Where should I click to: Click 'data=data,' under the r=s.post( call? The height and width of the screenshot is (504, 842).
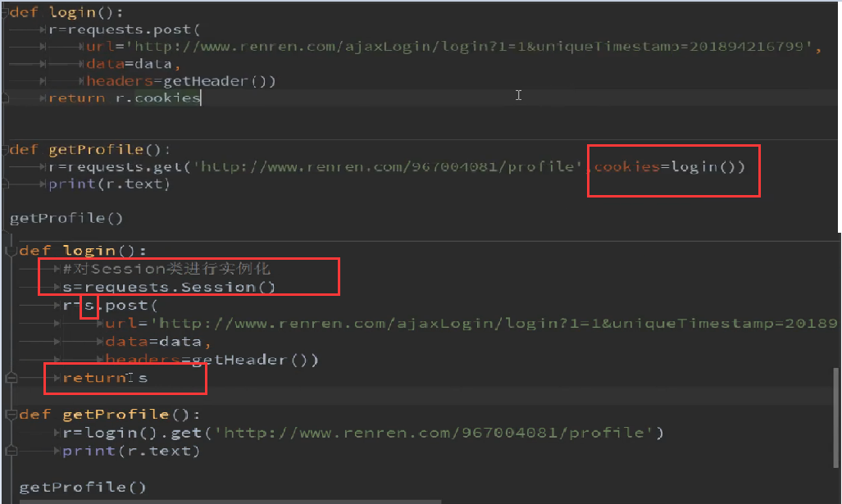158,342
